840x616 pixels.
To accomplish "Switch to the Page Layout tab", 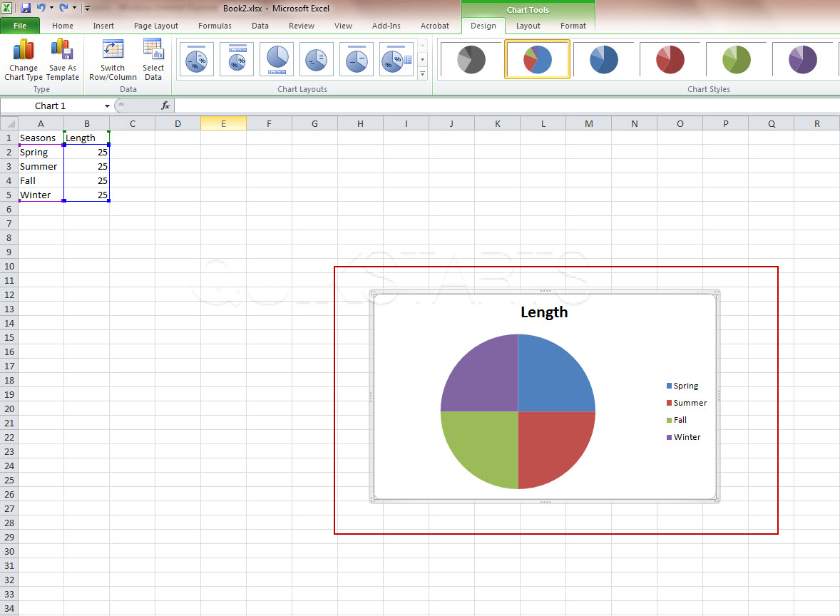I will 156,26.
